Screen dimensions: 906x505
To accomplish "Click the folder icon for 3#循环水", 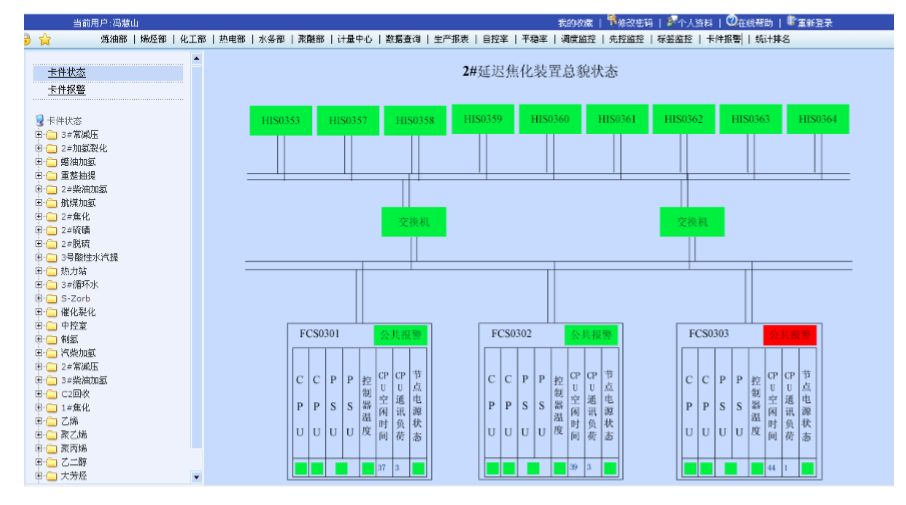I will [x=51, y=285].
